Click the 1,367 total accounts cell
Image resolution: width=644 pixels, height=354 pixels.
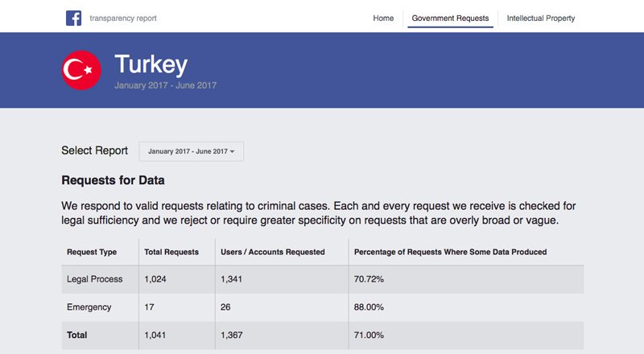coord(232,335)
